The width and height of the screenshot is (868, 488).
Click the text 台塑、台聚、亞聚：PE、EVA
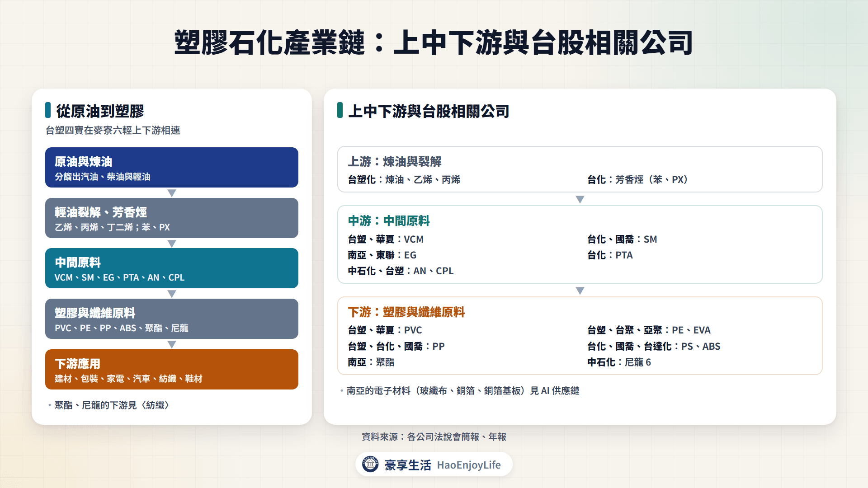(x=649, y=330)
